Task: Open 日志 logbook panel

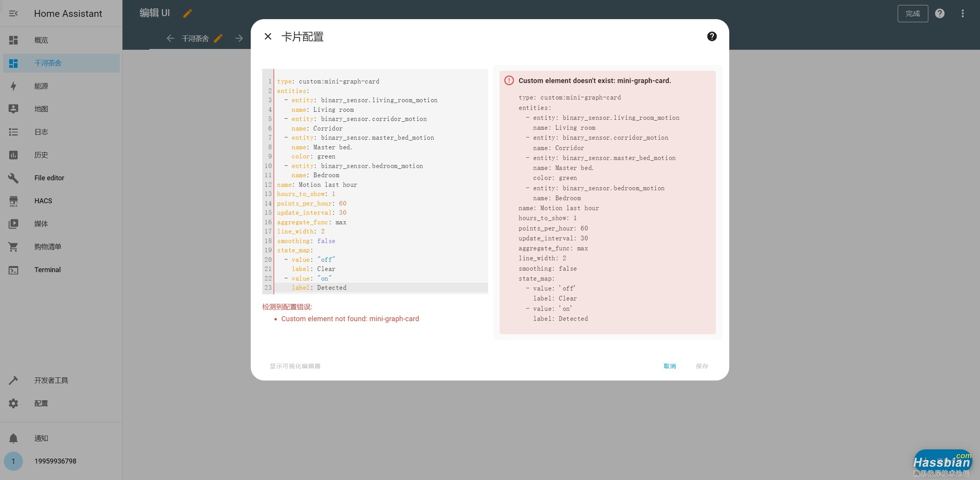Action: (61, 132)
